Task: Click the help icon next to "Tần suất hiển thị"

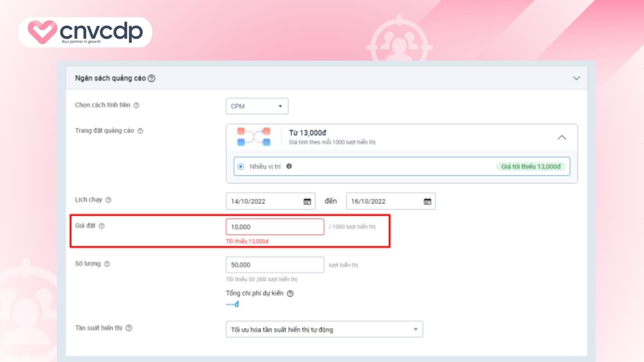Action: click(x=128, y=328)
